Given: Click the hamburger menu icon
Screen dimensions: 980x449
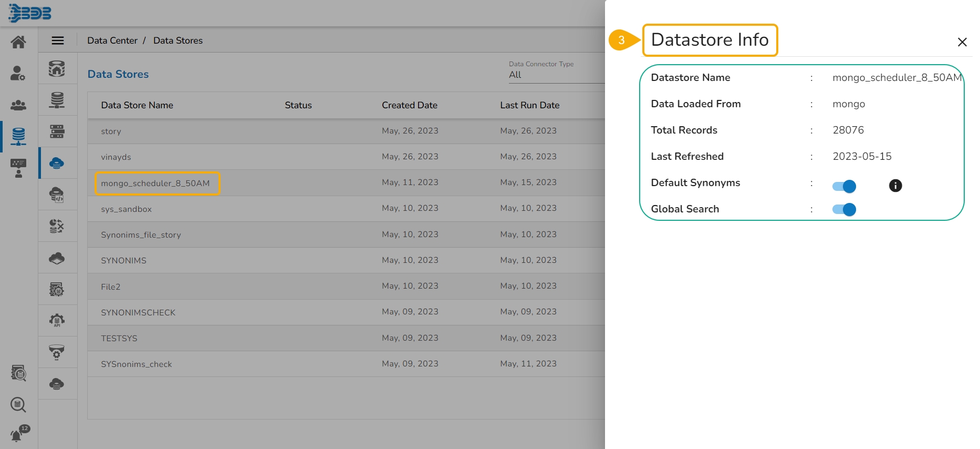Looking at the screenshot, I should pyautogui.click(x=58, y=40).
